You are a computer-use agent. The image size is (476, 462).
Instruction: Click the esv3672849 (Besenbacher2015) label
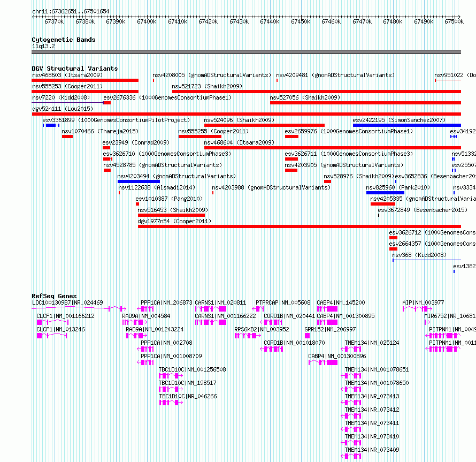(423, 210)
